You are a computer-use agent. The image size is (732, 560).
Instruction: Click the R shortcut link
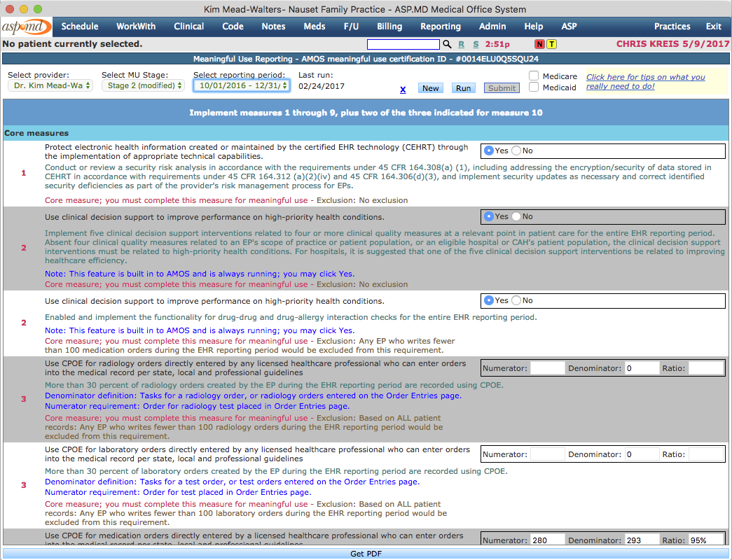(461, 44)
